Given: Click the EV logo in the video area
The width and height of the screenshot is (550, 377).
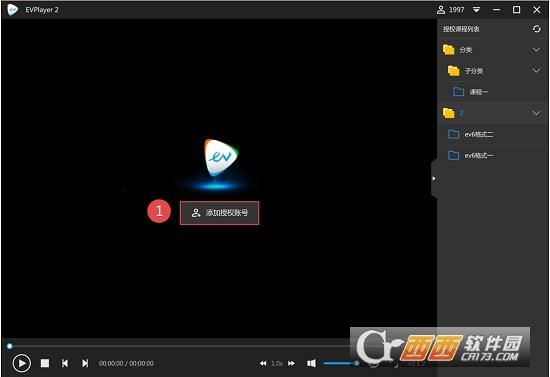Looking at the screenshot, I should coord(221,158).
